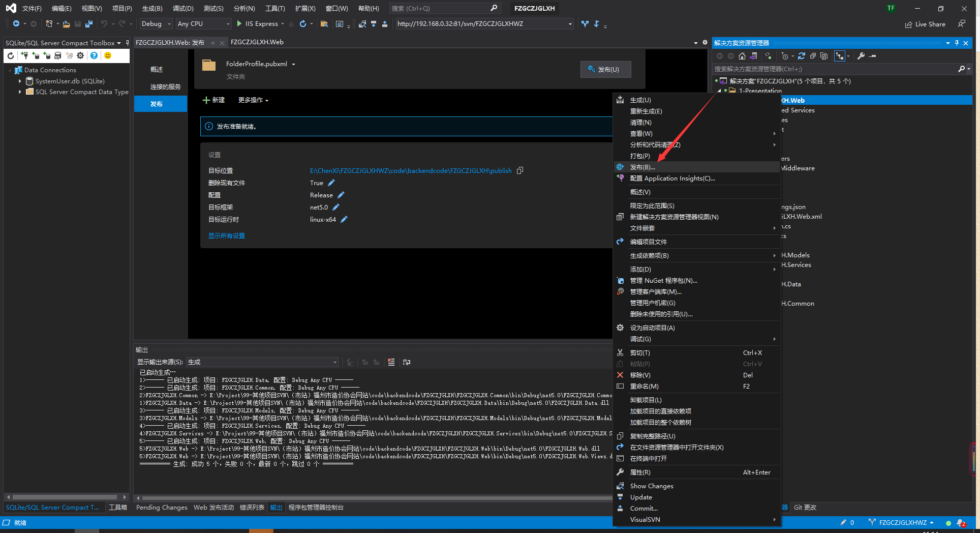The width and height of the screenshot is (980, 533).
Task: Open the output source 生成 dropdown
Action: (262, 362)
